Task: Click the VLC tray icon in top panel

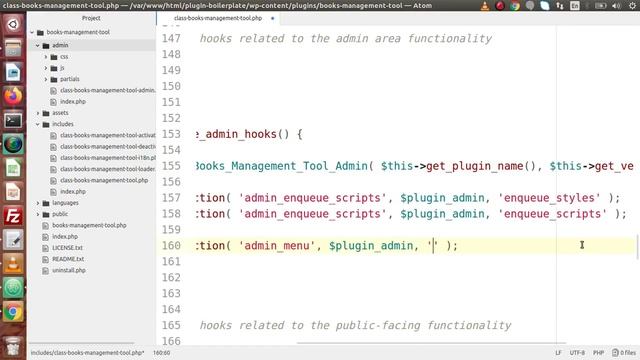Action: [485, 6]
